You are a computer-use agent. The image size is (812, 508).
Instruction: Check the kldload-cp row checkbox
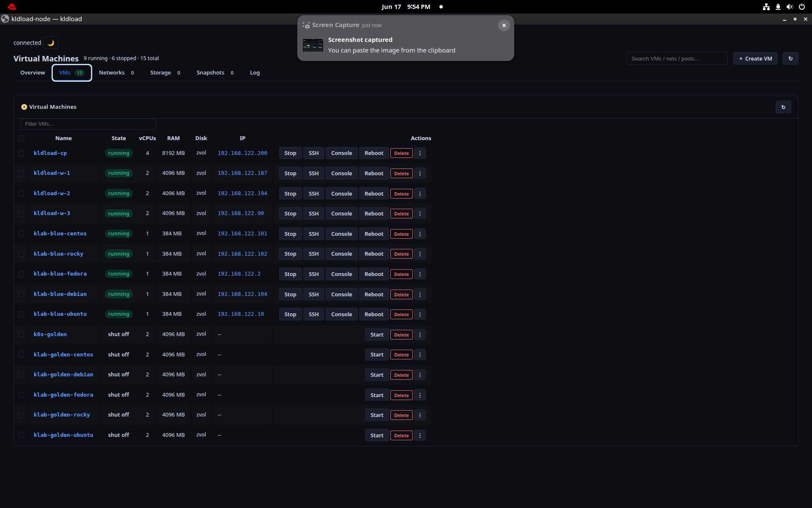(x=21, y=153)
